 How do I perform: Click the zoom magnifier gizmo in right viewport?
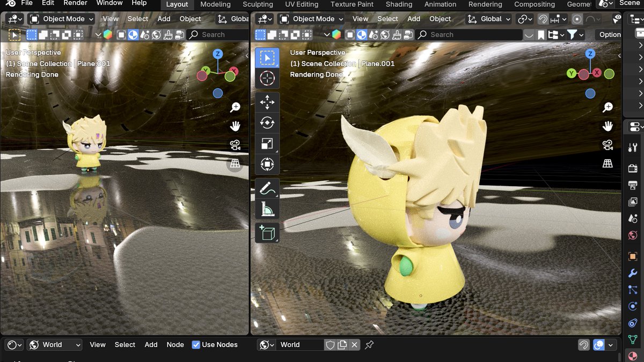tap(608, 107)
